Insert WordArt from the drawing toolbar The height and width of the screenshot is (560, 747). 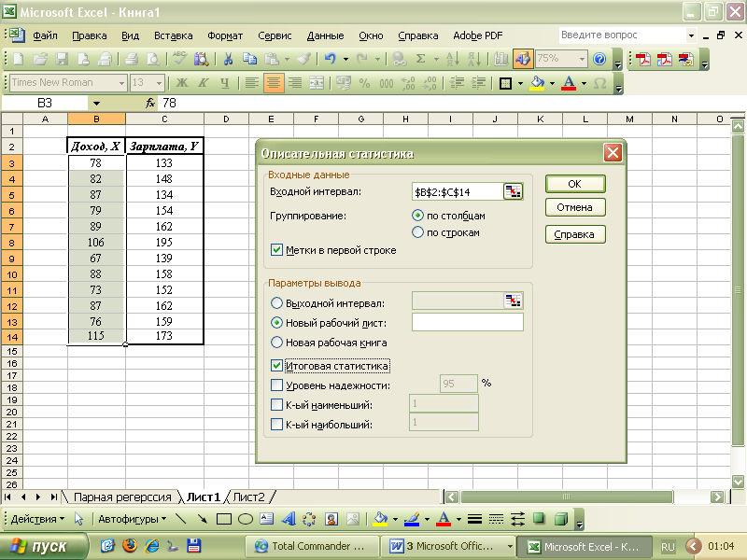click(288, 519)
